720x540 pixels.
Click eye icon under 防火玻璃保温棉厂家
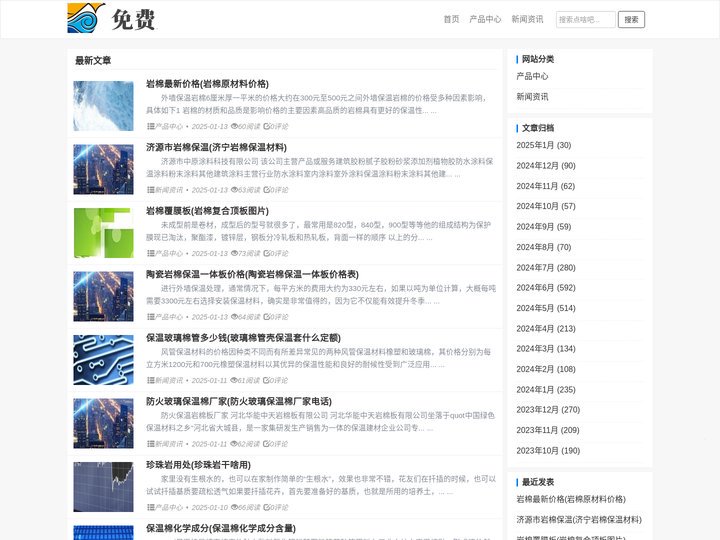[x=234, y=444]
